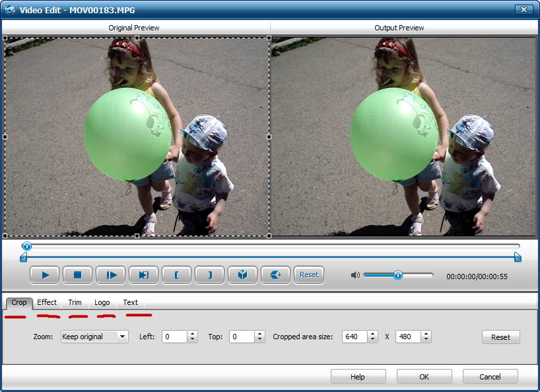Switch to the Text tab
Viewport: 540px width, 392px height.
tap(130, 302)
